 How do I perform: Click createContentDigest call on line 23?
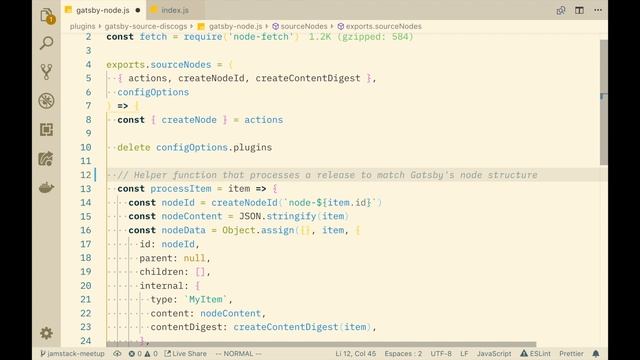tap(286, 327)
